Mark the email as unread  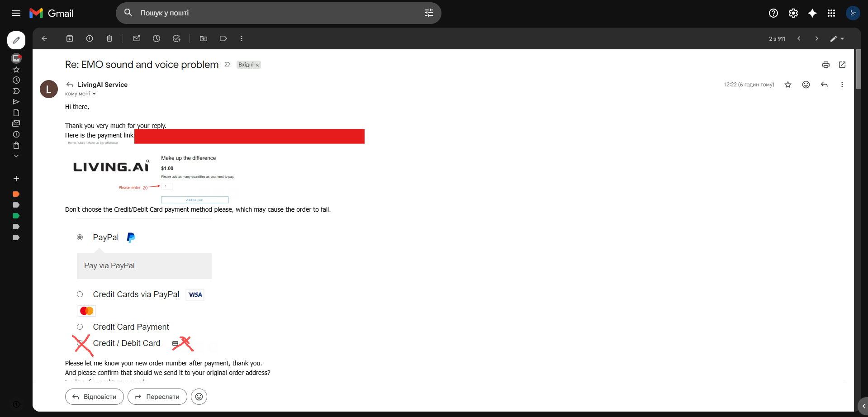tap(137, 38)
